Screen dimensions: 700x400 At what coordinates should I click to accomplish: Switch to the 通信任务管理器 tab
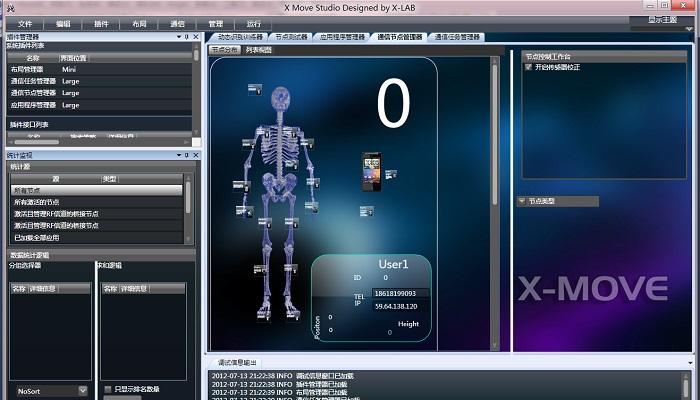click(x=457, y=37)
